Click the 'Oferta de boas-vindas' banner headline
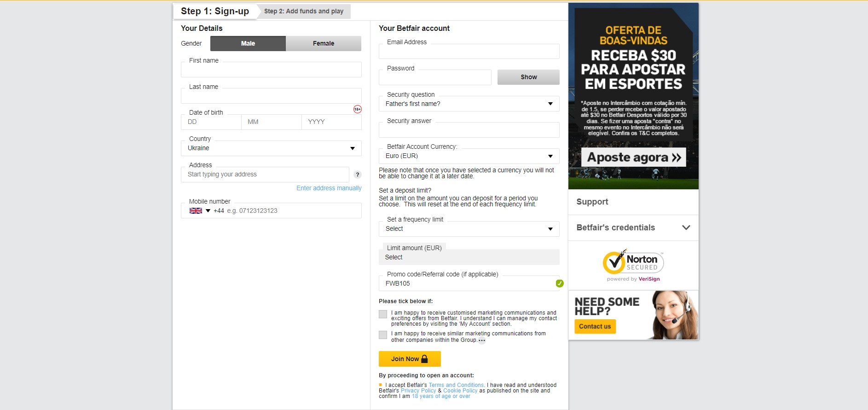 click(x=633, y=35)
